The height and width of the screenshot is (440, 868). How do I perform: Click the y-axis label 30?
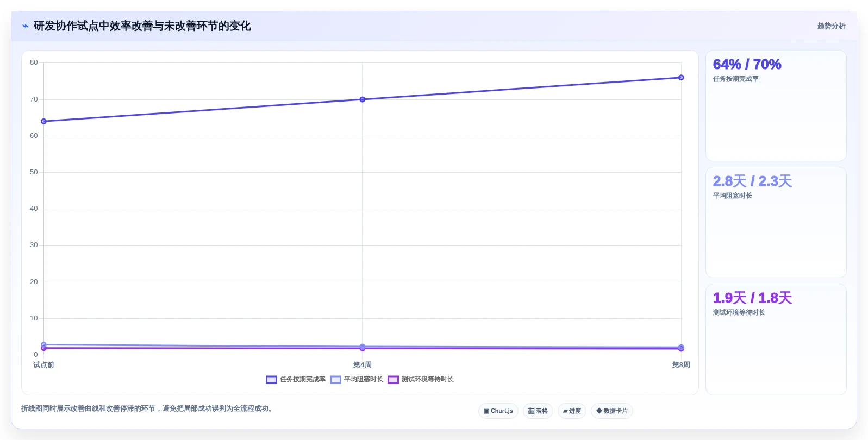click(34, 245)
